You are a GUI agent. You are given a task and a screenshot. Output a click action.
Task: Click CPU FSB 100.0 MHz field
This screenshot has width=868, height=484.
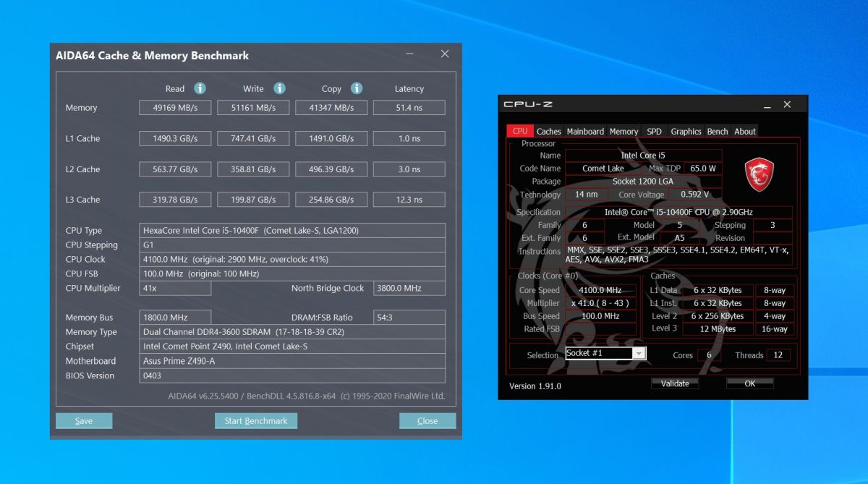point(292,274)
